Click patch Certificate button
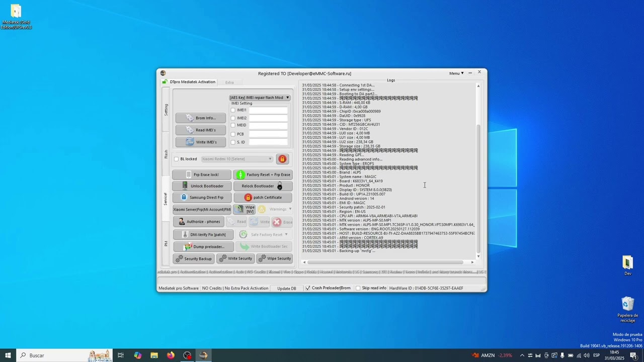 (x=263, y=197)
